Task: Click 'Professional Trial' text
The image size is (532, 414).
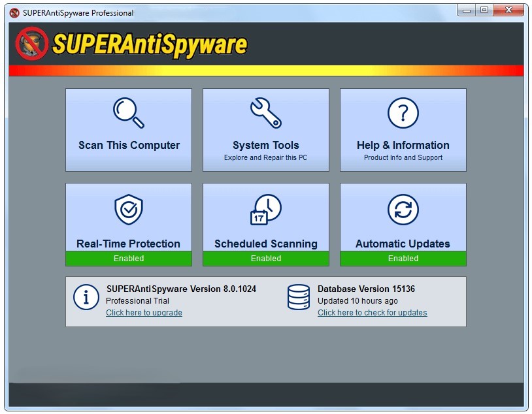Action: click(137, 301)
